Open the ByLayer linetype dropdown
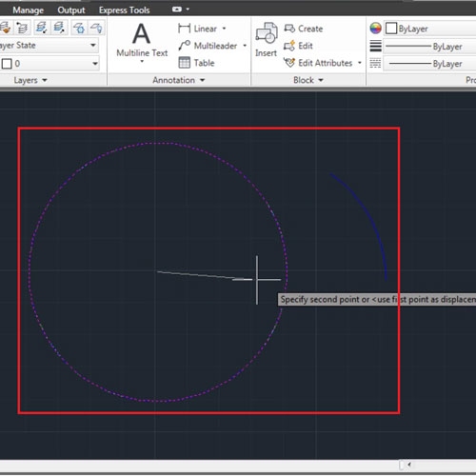 (x=429, y=64)
